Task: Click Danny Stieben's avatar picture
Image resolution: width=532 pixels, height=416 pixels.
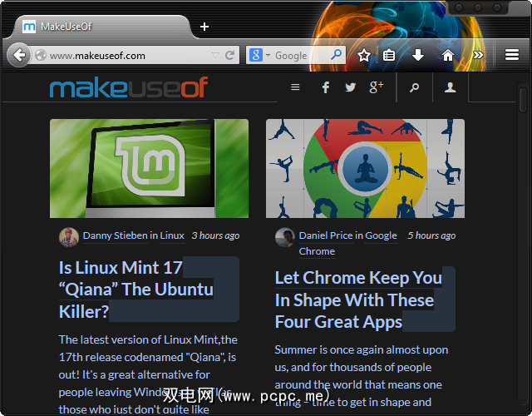Action: (x=69, y=237)
